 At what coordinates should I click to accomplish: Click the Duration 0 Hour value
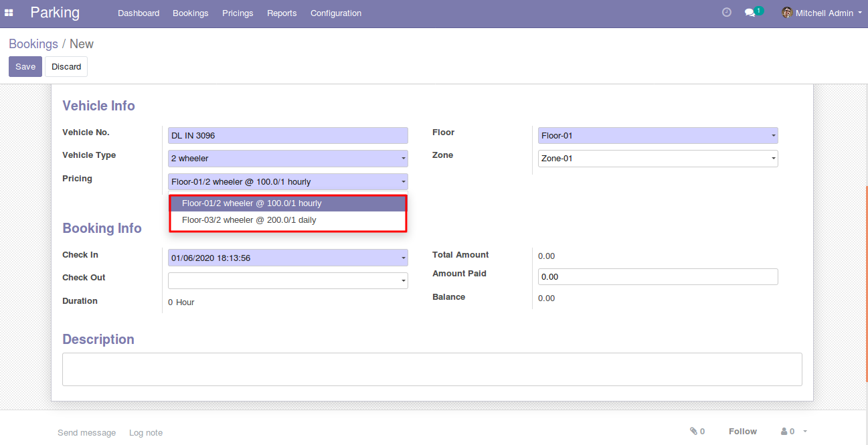coord(181,302)
